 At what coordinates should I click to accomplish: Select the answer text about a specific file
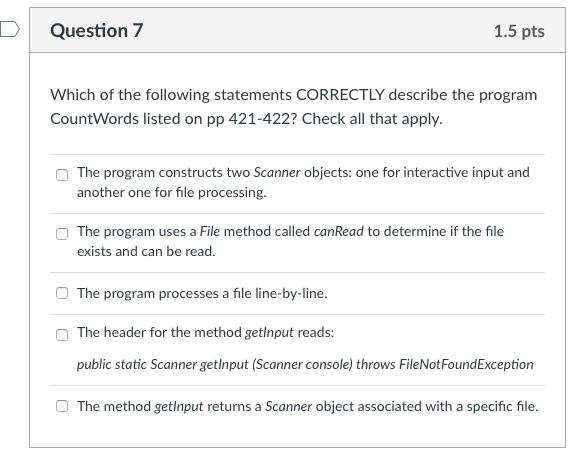307,406
